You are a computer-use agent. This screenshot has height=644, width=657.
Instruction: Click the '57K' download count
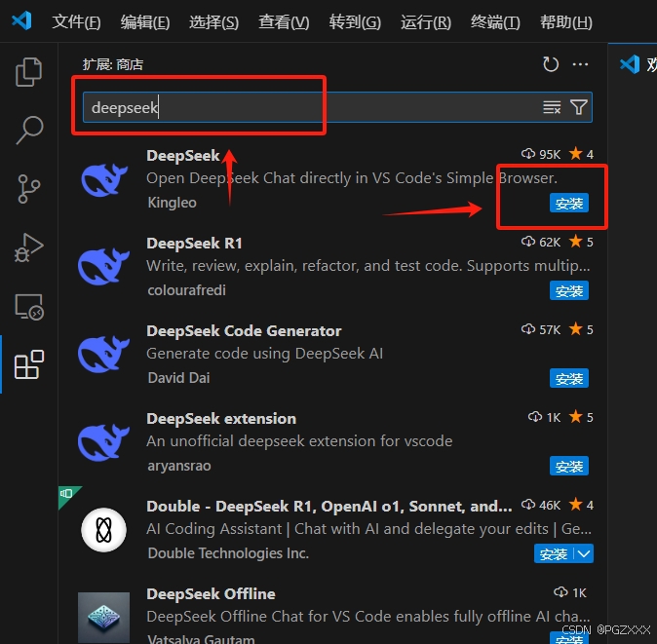541,329
